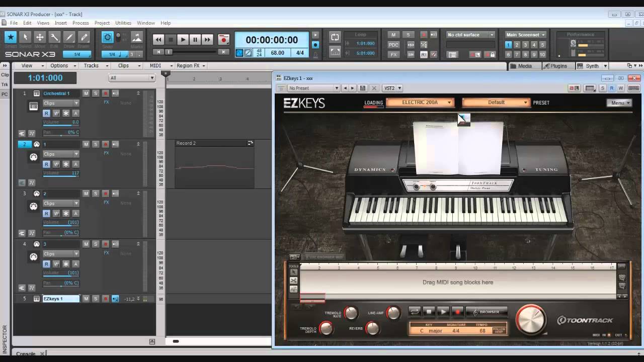The width and height of the screenshot is (644, 362).
Task: Toggle the Snap to grid button
Action: click(108, 37)
